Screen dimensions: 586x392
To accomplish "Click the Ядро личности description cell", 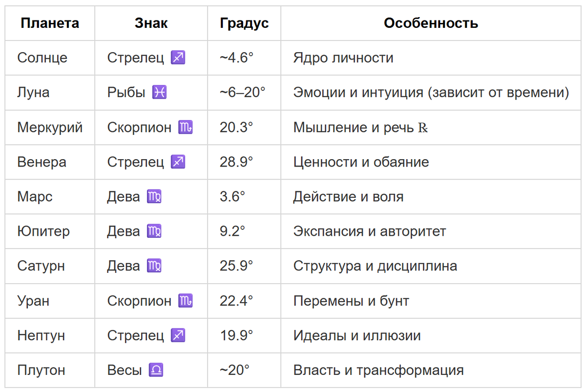I will tap(431, 58).
